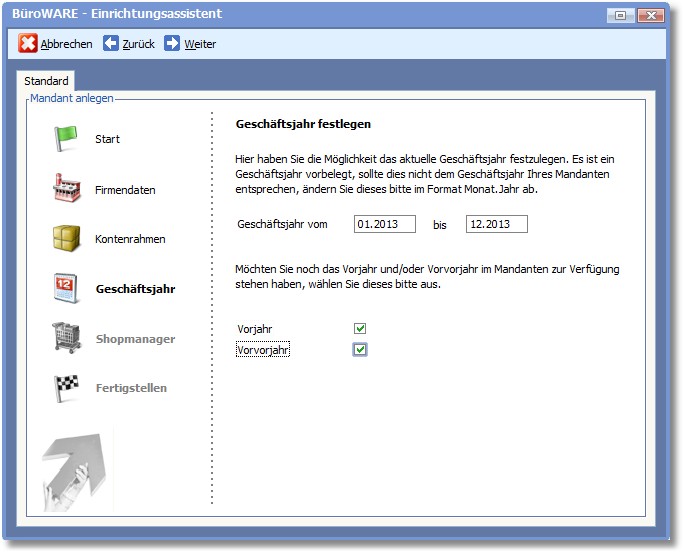Select the Fertigstellen step label

[131, 388]
